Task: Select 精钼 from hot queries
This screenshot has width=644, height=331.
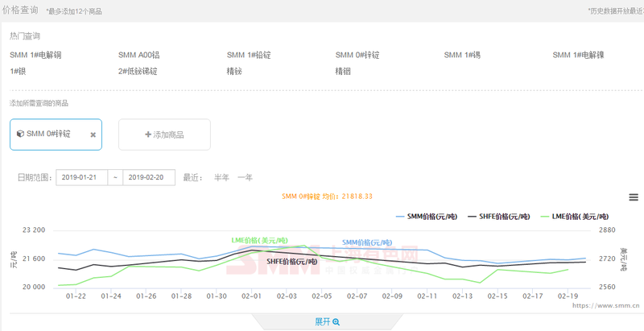Action: (343, 71)
